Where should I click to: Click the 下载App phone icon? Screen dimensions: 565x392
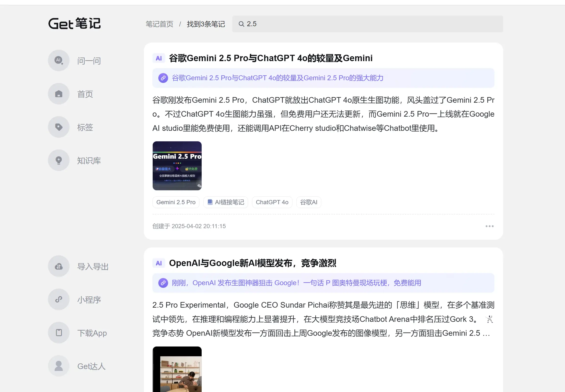tap(59, 333)
